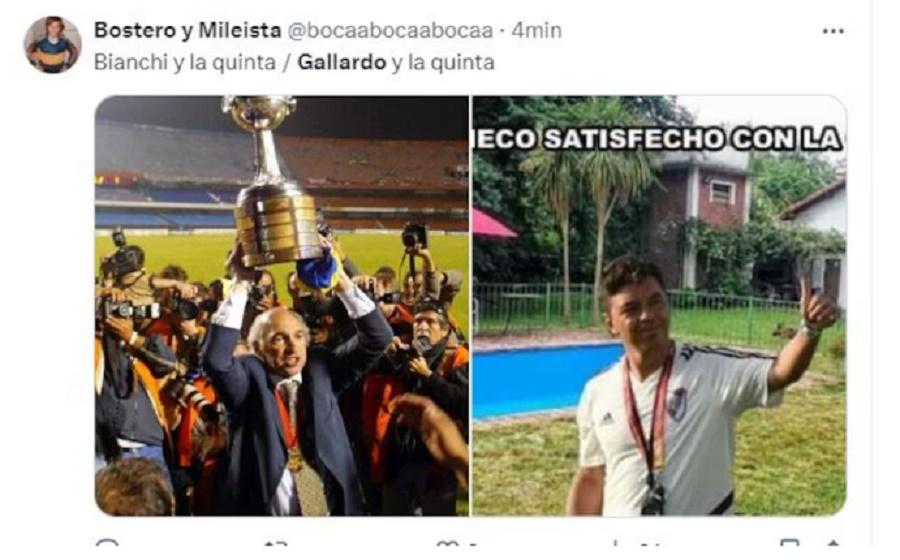Like the tweet with the heart icon
This screenshot has width=900, height=560.
448,543
